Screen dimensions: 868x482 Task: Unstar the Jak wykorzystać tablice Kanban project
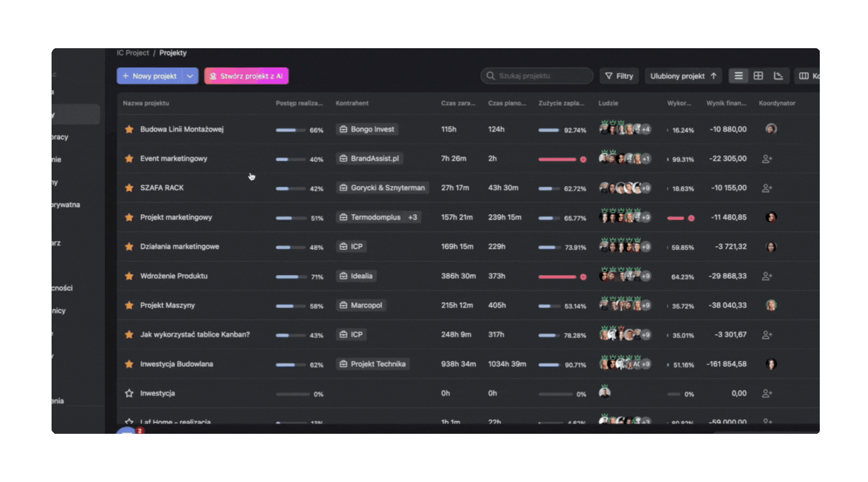129,335
